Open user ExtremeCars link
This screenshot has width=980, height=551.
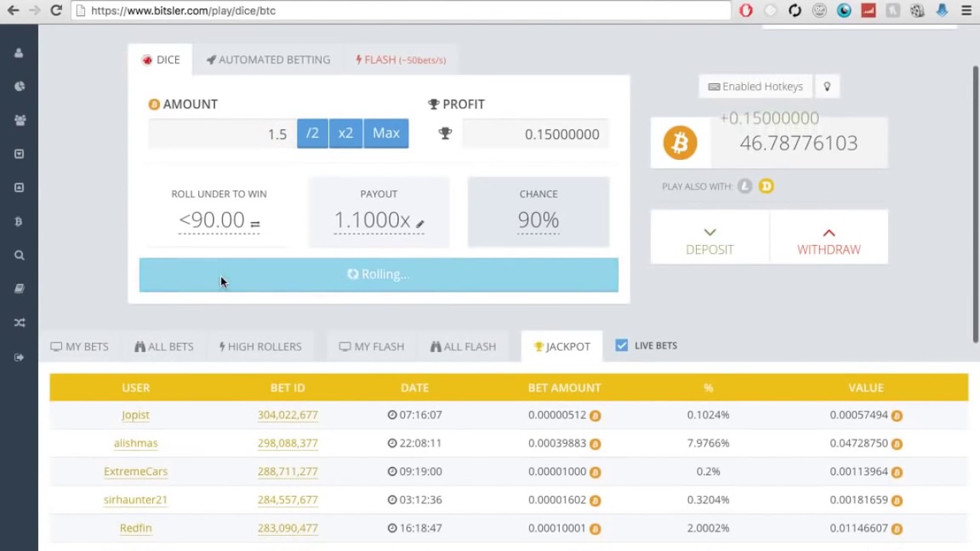[x=136, y=471]
